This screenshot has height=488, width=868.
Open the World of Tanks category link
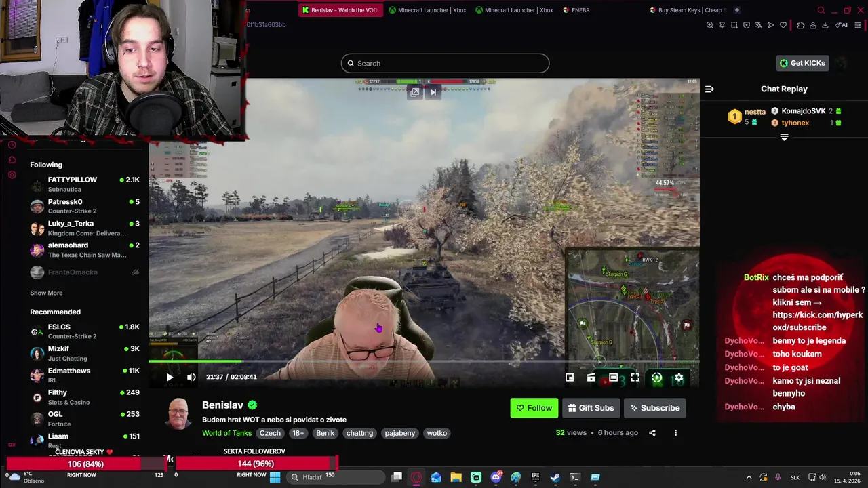pos(226,433)
